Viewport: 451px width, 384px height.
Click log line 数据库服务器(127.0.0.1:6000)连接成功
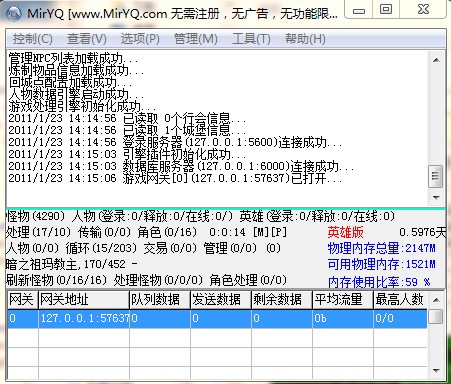click(181, 166)
